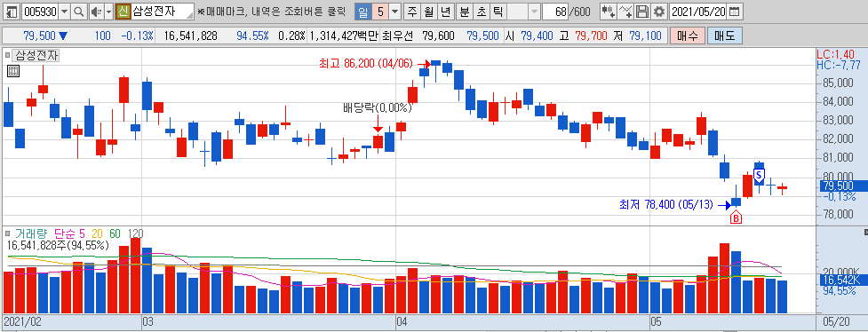Viewport: 868px width, 332px height.
Task: Click the panel toggle icon left of stock code
Action: pos(12,11)
